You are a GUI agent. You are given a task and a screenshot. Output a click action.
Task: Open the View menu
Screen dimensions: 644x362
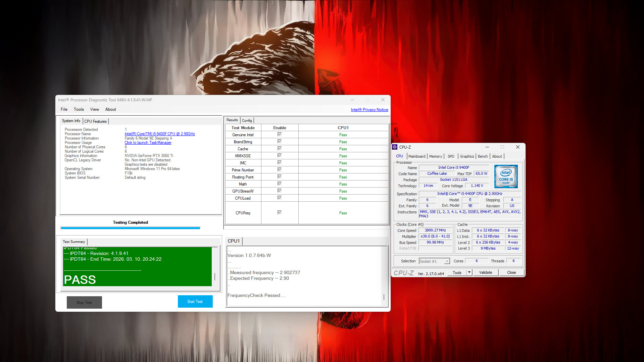click(95, 109)
